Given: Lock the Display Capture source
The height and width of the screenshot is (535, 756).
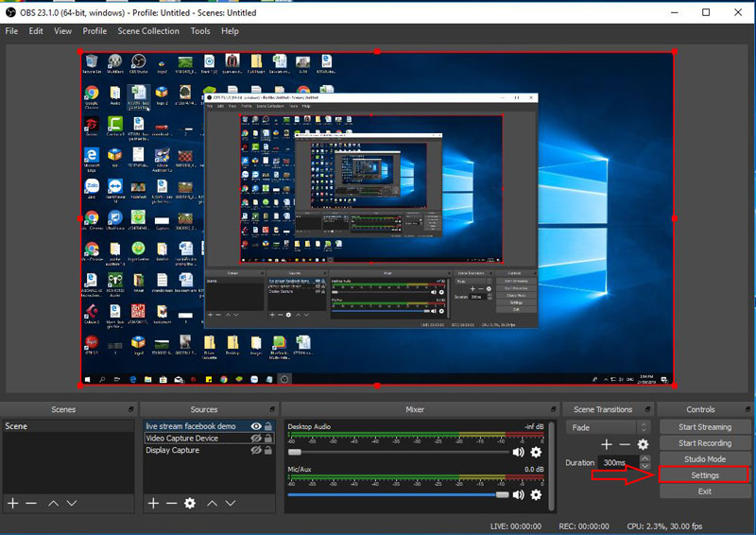Looking at the screenshot, I should 268,450.
